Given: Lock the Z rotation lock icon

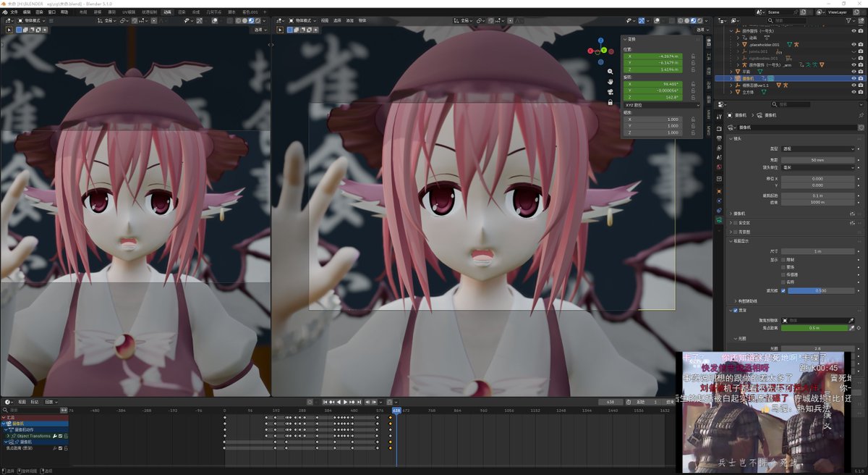Looking at the screenshot, I should click(694, 96).
